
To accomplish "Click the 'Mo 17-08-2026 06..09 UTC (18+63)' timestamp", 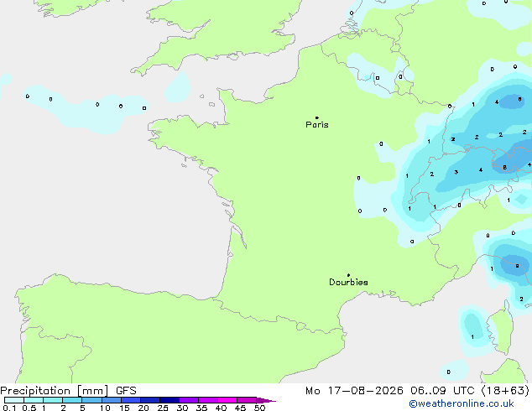I will tap(417, 391).
